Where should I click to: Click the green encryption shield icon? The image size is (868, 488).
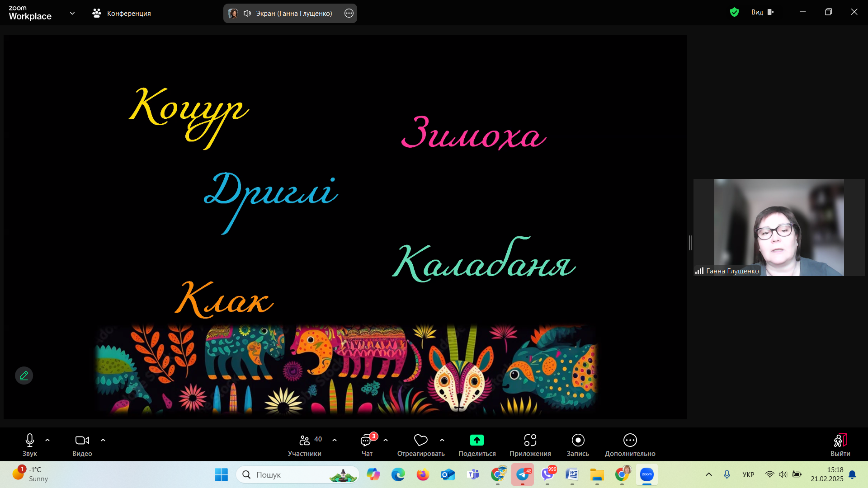pyautogui.click(x=734, y=12)
